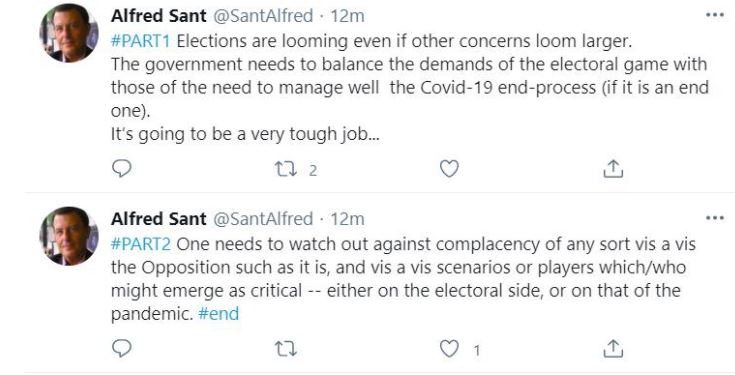Open the #PART2 hashtag
This screenshot has width=735, height=375.
pyautogui.click(x=141, y=244)
